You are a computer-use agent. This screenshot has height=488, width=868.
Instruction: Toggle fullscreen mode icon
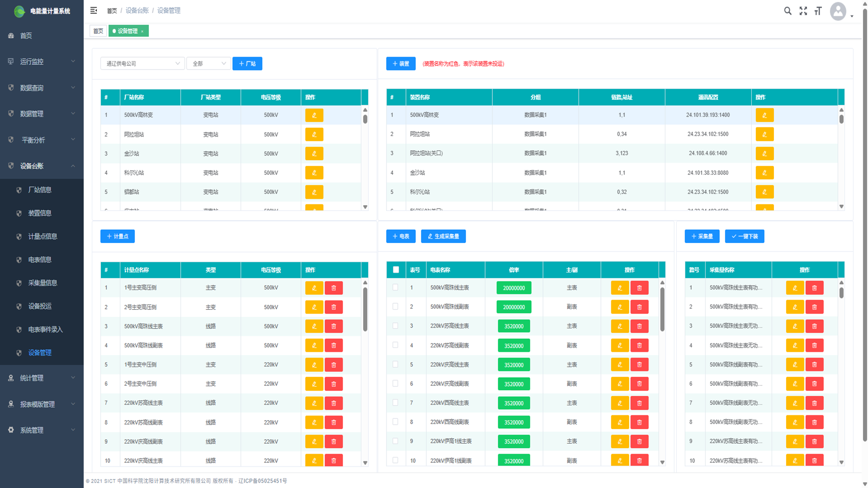click(x=803, y=11)
